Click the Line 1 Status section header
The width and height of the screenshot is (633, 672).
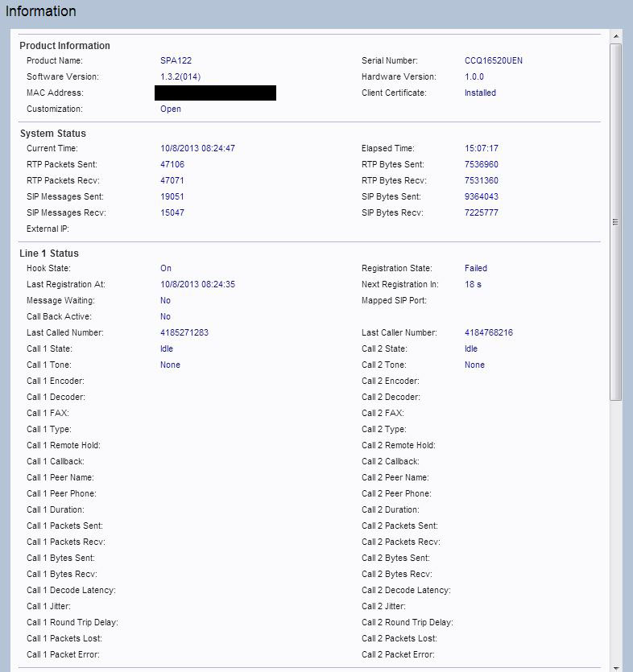[49, 254]
